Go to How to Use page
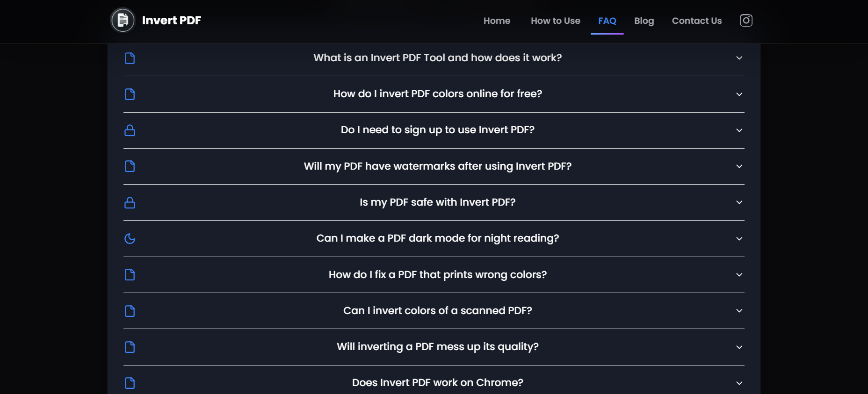The height and width of the screenshot is (394, 868). (555, 21)
